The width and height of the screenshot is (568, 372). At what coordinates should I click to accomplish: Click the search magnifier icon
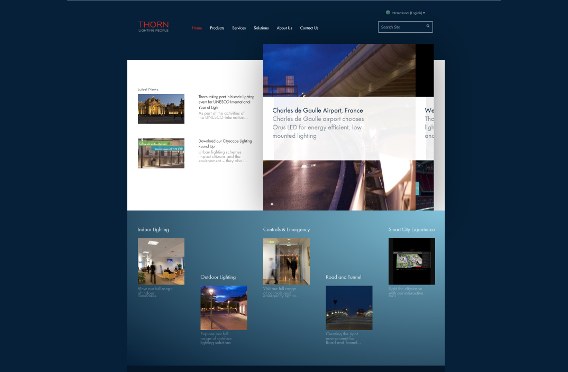tap(428, 26)
